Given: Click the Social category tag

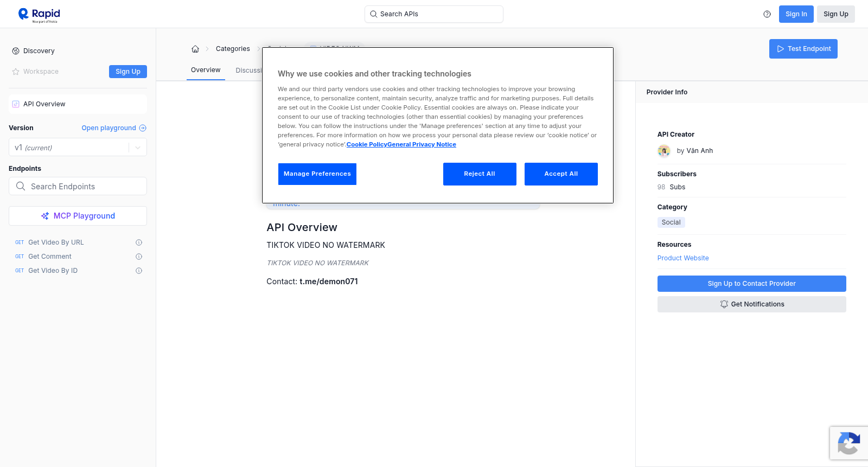Looking at the screenshot, I should (x=671, y=222).
